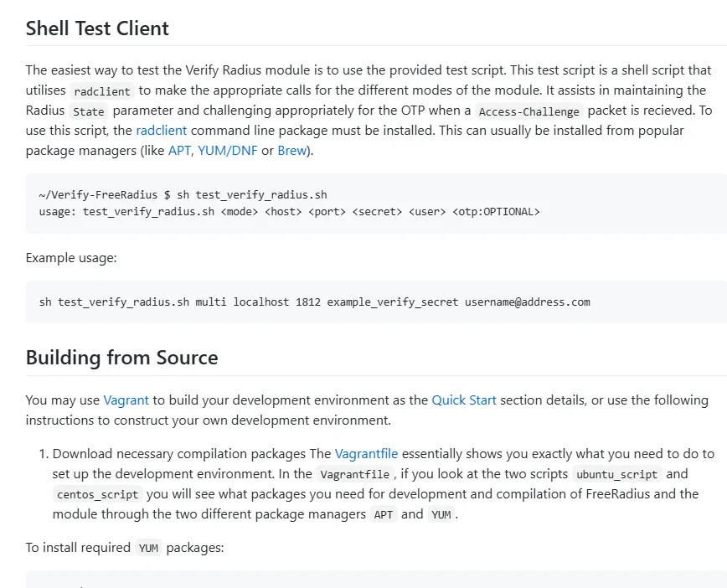Viewport: 727px width, 588px height.
Task: Click the ubuntu_script inline code
Action: [616, 474]
